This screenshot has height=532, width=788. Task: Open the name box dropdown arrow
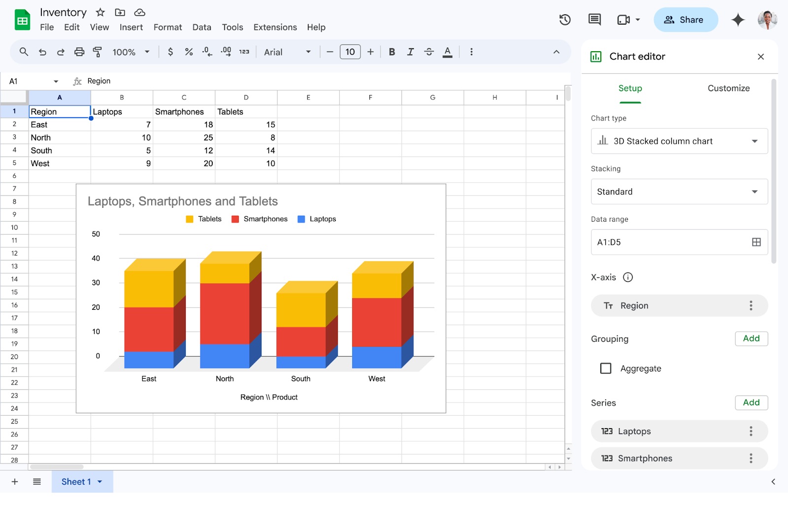click(x=56, y=81)
